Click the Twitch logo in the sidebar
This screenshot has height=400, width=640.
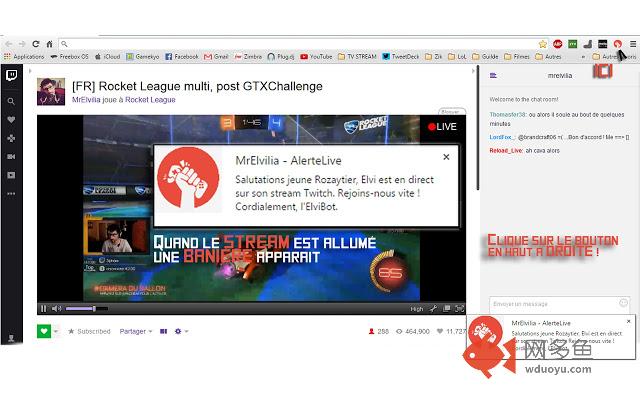coord(11,76)
